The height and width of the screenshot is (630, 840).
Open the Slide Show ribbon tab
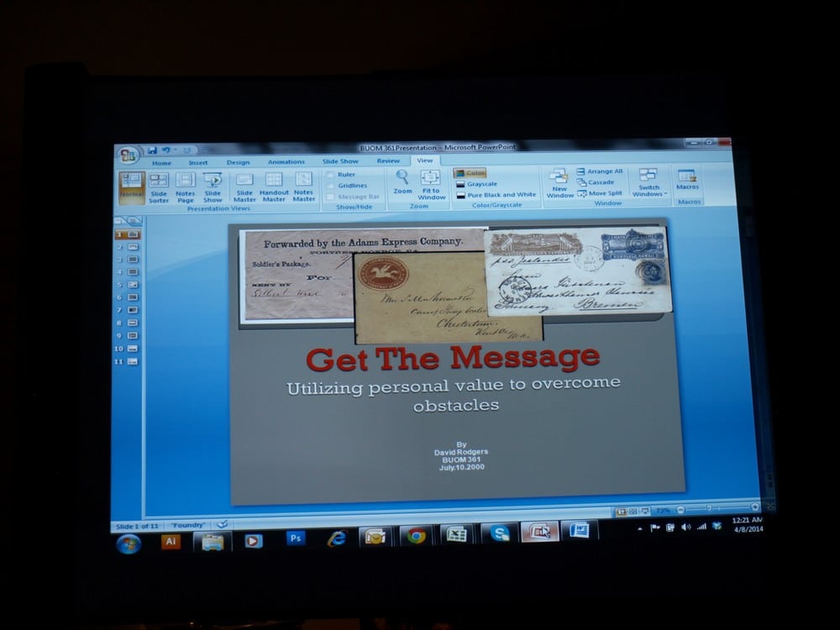[340, 161]
